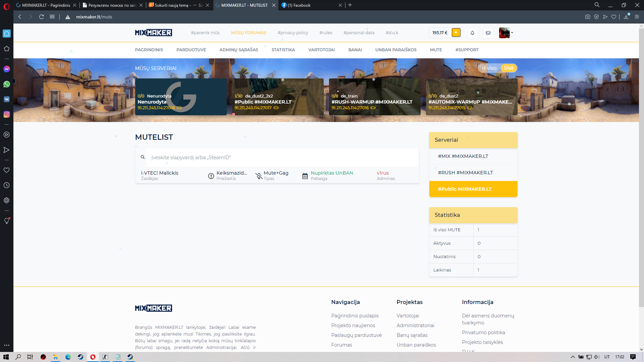
Task: Click the notification bell icon
Action: click(x=472, y=33)
